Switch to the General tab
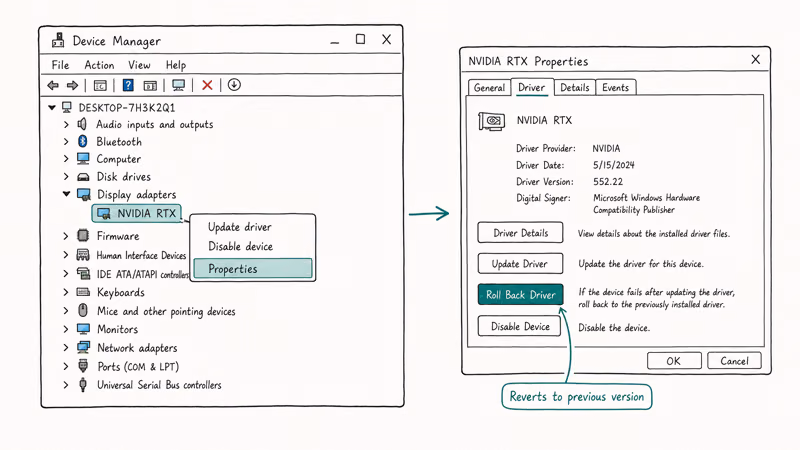 (489, 87)
